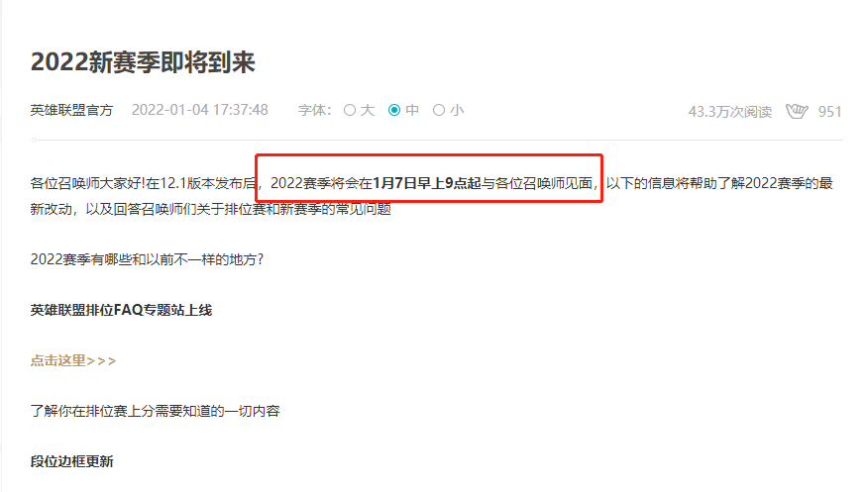Click the like count 951
Screen dimensions: 868x492
pyautogui.click(x=829, y=112)
